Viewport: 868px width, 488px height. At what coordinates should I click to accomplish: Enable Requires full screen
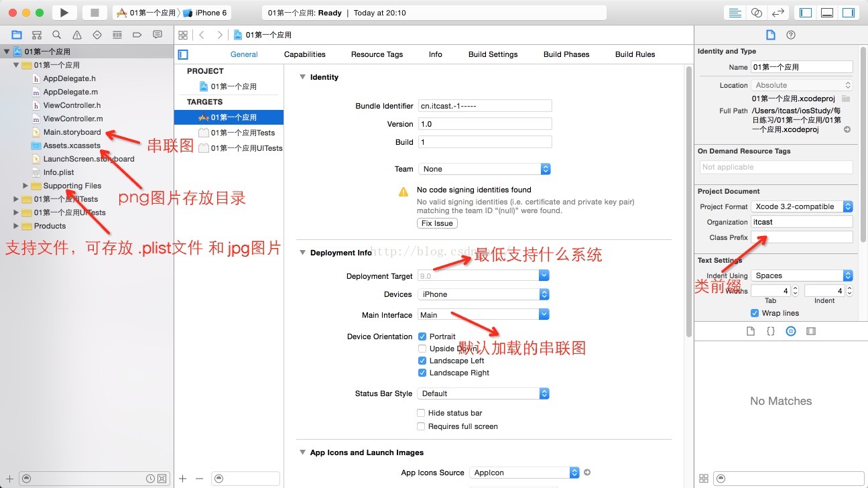click(421, 426)
